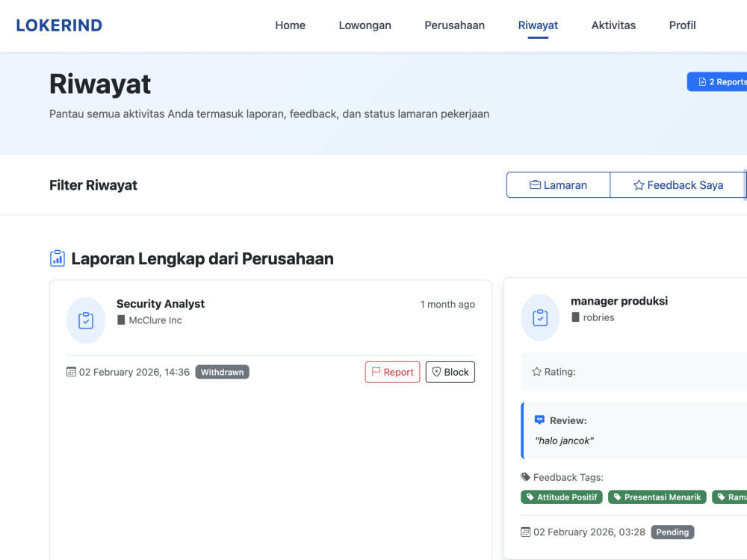Click the 2 Reports button
Image resolution: width=747 pixels, height=560 pixels.
tap(717, 82)
